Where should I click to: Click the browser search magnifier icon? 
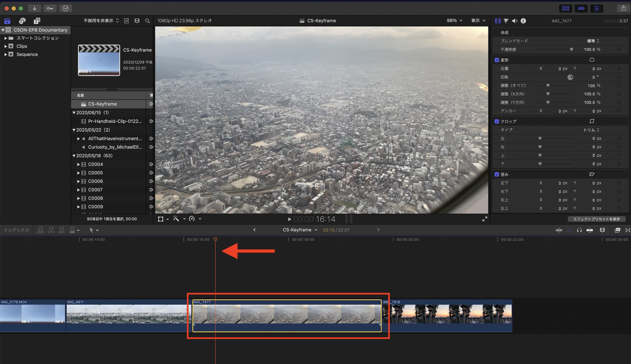coord(147,21)
